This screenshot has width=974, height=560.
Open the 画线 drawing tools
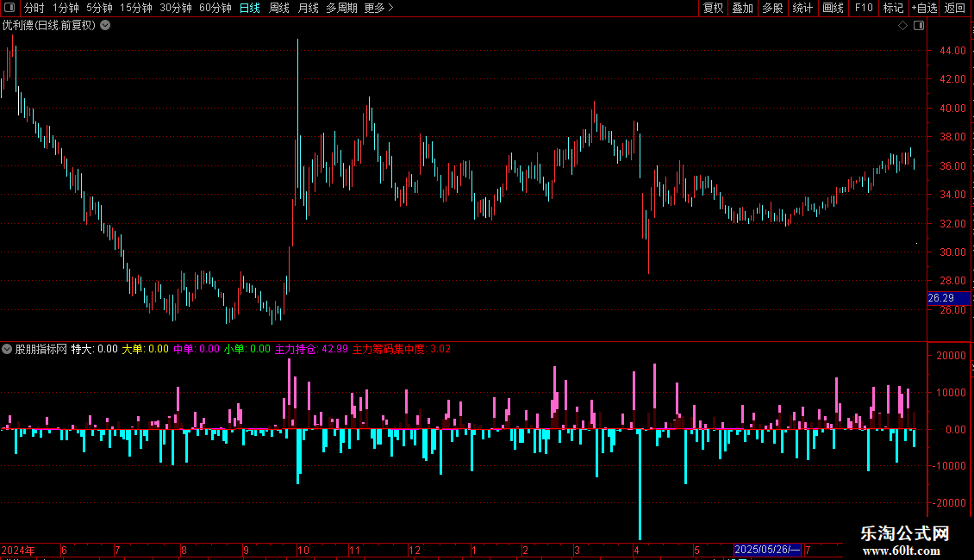click(833, 8)
